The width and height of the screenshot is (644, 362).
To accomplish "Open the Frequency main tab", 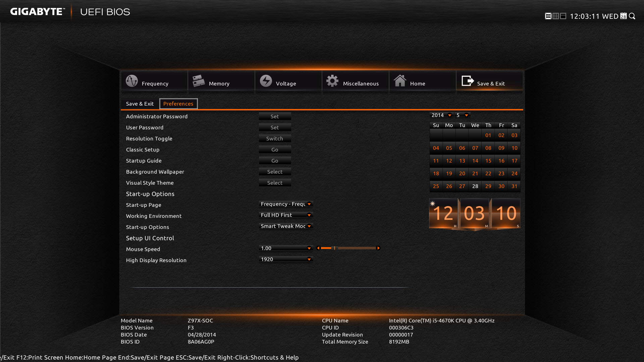I will coord(154,81).
